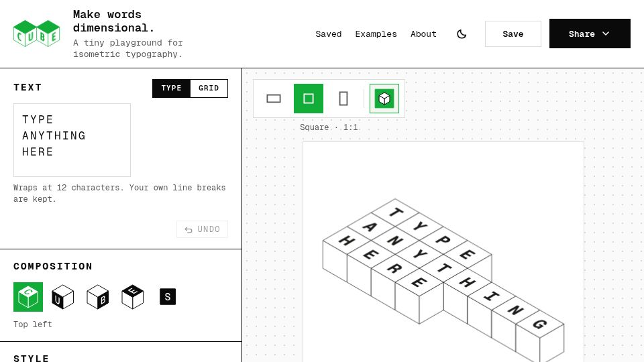The height and width of the screenshot is (362, 644).
Task: Select landscape aspect ratio icon
Action: click(274, 99)
